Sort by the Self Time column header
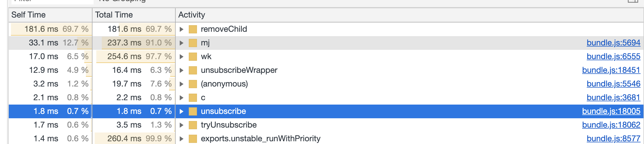644x144 pixels. pyautogui.click(x=50, y=15)
